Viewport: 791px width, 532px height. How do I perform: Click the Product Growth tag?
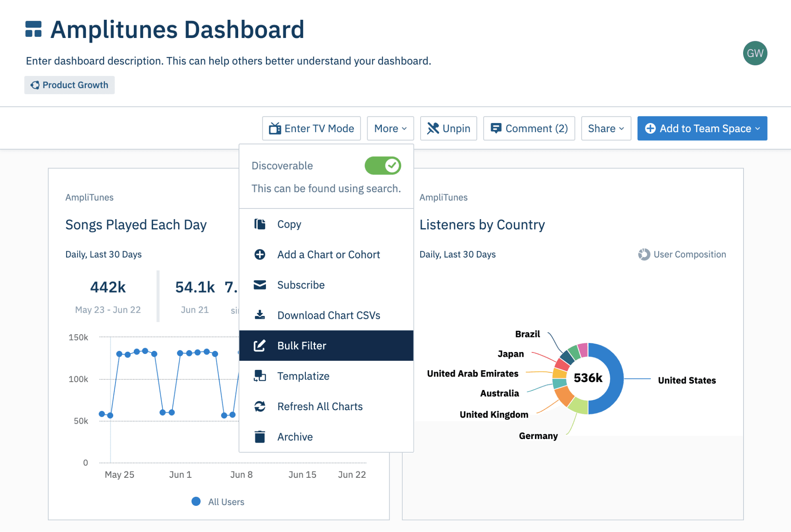coord(69,85)
